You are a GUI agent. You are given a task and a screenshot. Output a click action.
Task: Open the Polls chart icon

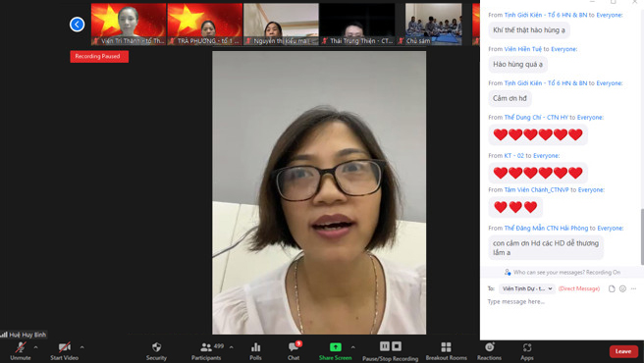pos(255,347)
